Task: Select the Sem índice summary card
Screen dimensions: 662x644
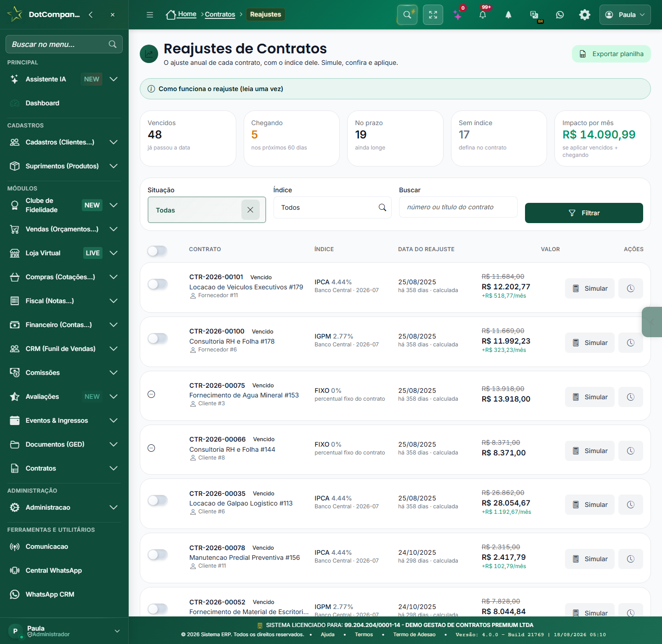Action: 499,138
